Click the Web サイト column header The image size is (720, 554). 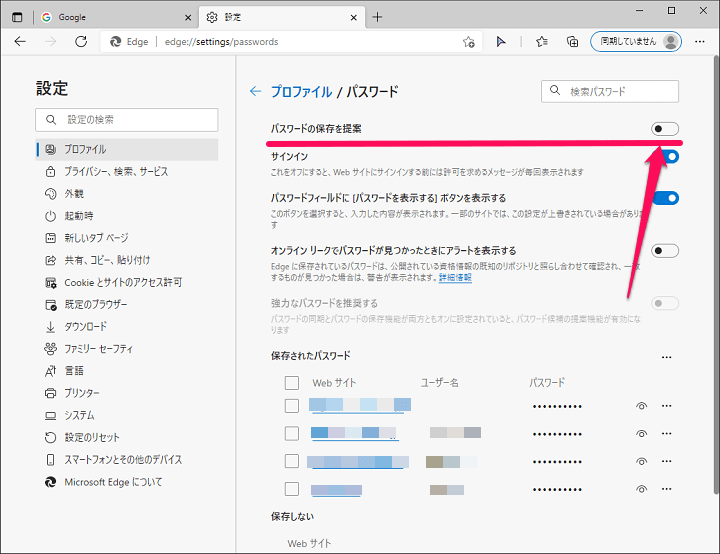coord(334,383)
